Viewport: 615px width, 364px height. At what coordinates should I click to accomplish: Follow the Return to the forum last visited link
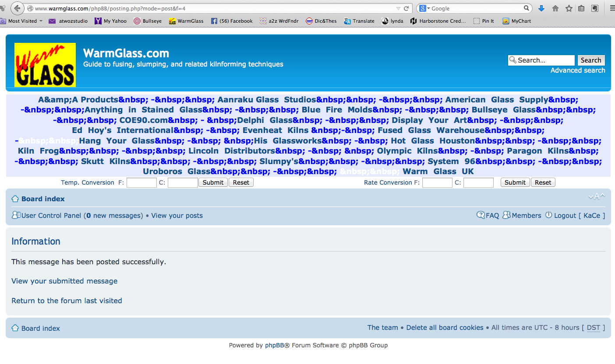(67, 301)
